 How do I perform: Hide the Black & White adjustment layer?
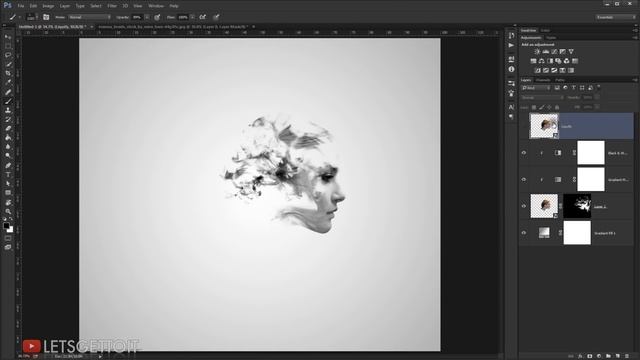(x=524, y=153)
